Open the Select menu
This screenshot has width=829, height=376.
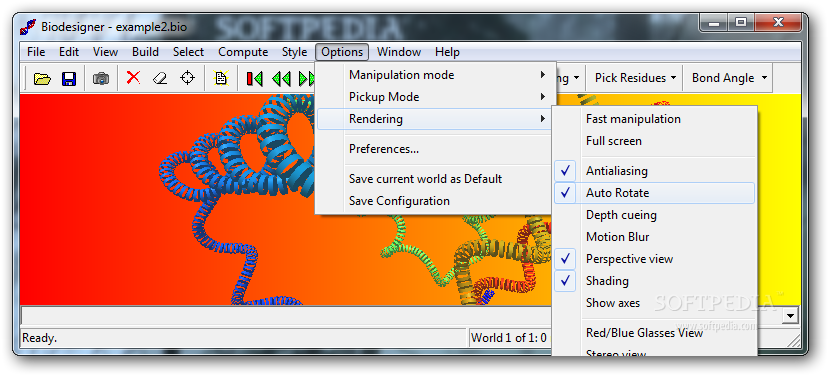point(188,52)
